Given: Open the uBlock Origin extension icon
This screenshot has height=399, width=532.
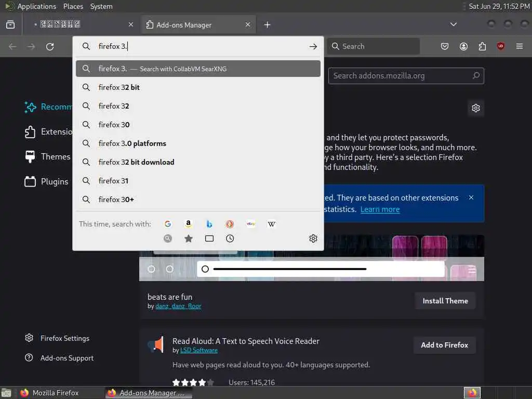Looking at the screenshot, I should pyautogui.click(x=501, y=46).
